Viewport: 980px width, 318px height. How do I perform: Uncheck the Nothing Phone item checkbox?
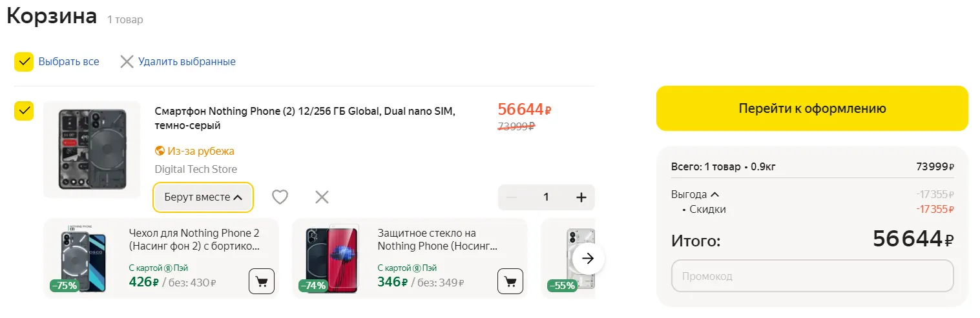coord(24,111)
